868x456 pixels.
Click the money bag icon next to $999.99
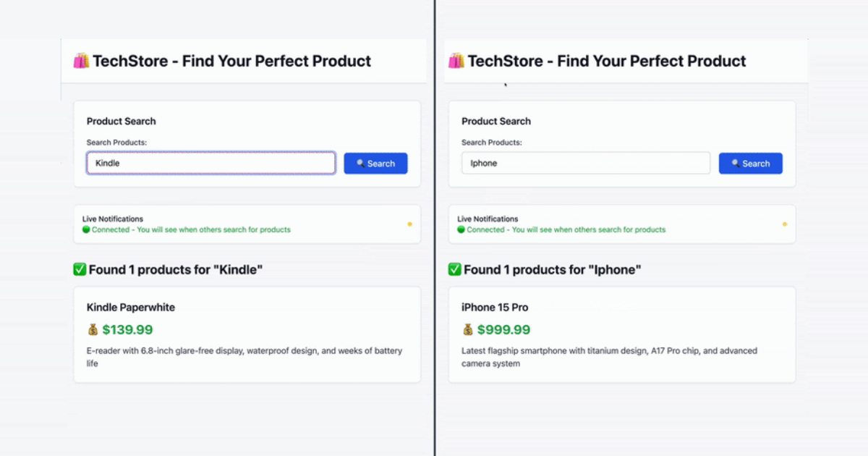467,329
